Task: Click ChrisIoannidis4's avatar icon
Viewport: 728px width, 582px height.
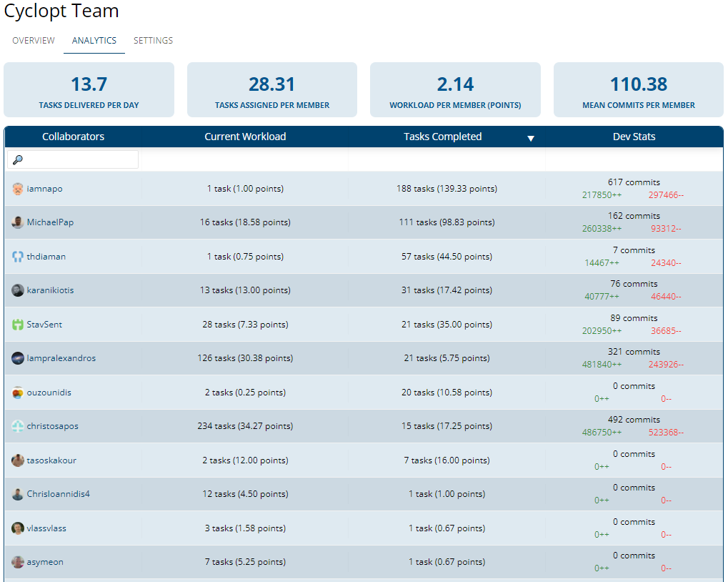Action: 18,494
